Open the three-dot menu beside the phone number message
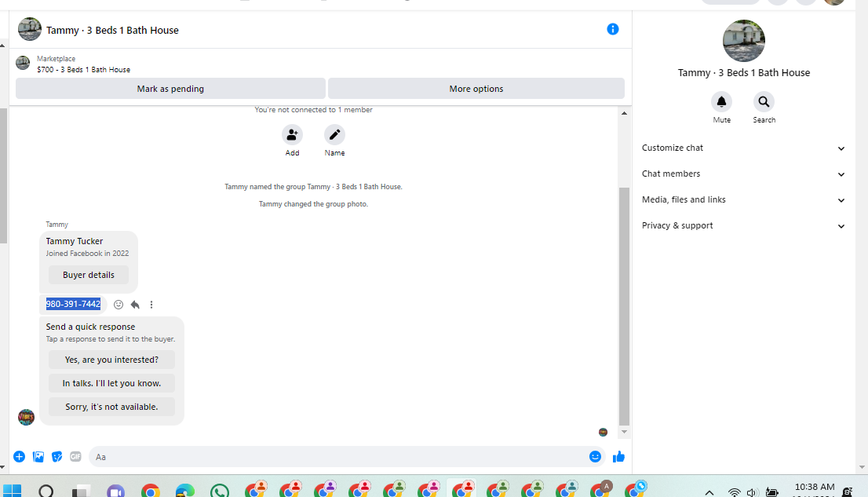This screenshot has height=497, width=868. click(151, 304)
